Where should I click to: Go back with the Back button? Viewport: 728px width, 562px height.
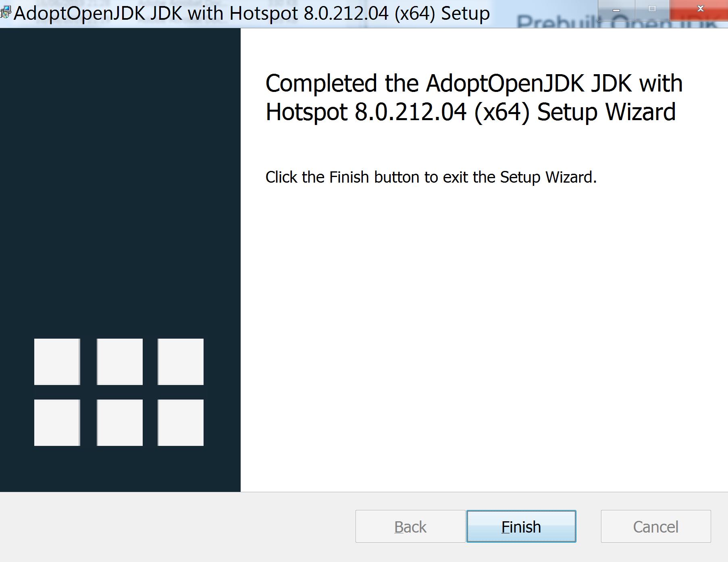tap(410, 526)
